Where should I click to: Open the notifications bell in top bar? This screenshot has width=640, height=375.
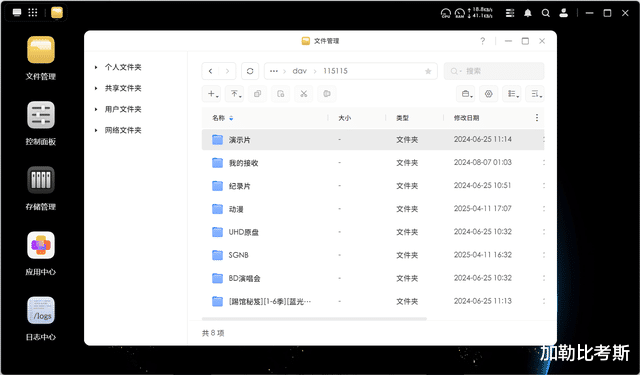pos(528,13)
